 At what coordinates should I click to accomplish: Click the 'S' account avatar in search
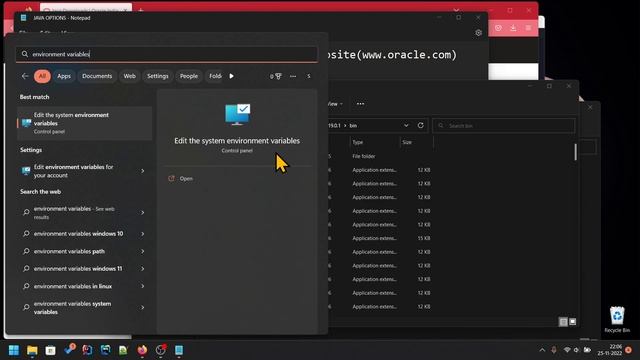coord(309,76)
